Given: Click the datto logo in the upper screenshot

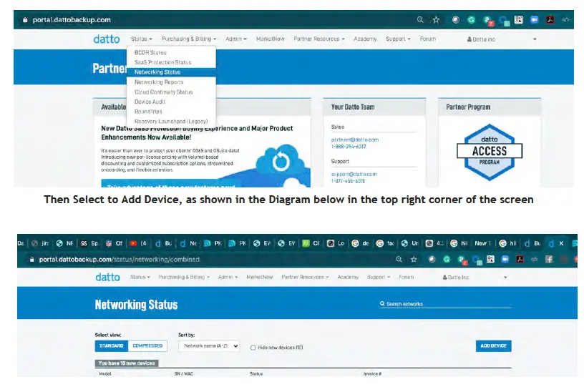Looking at the screenshot, I should point(107,39).
